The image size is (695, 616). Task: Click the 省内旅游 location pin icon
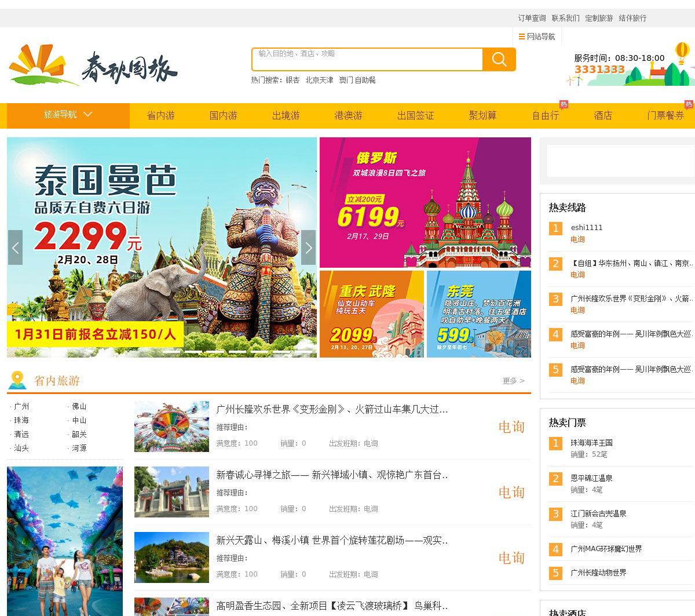tap(17, 380)
